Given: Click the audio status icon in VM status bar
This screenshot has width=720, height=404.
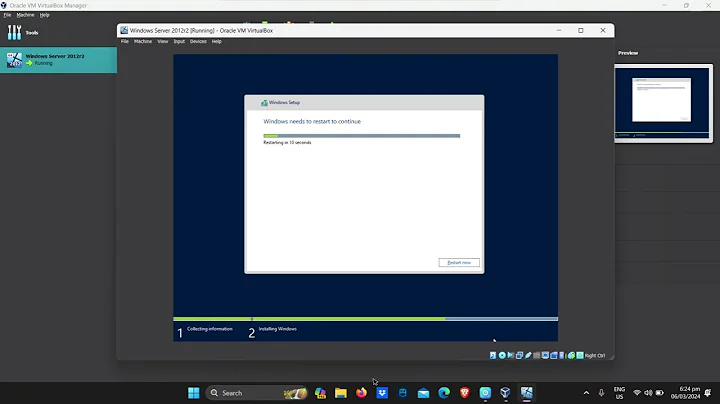Looking at the screenshot, I should (511, 355).
